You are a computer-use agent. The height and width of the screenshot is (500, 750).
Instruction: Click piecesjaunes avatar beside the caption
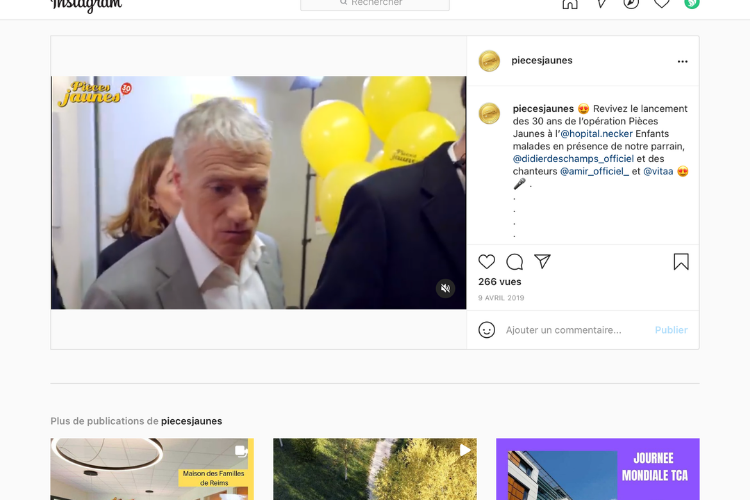489,113
